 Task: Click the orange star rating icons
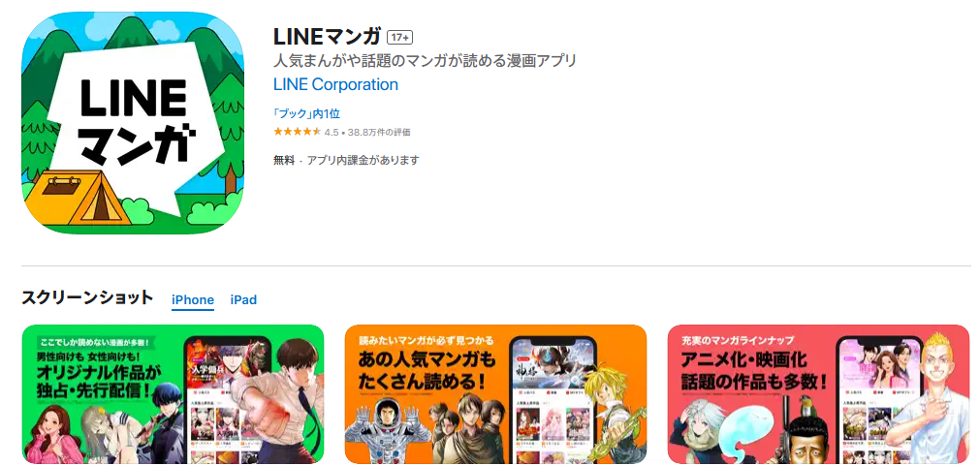(x=297, y=132)
